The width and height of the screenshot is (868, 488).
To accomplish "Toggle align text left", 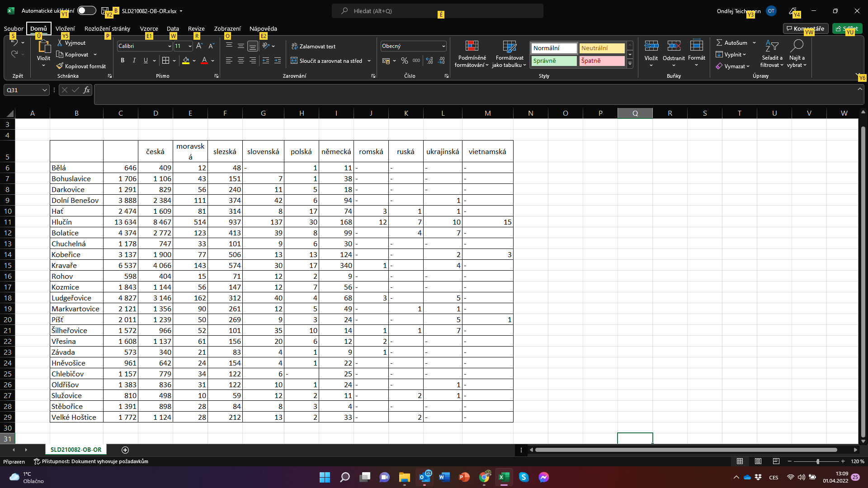I will coord(229,61).
